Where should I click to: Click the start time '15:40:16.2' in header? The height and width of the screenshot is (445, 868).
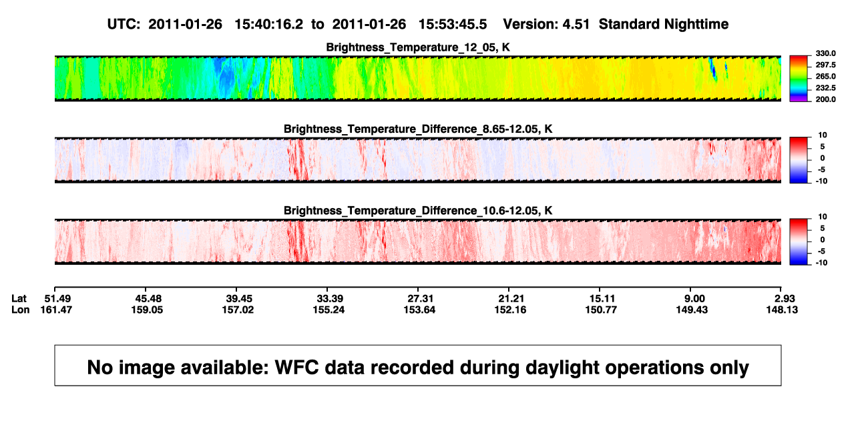pos(269,24)
